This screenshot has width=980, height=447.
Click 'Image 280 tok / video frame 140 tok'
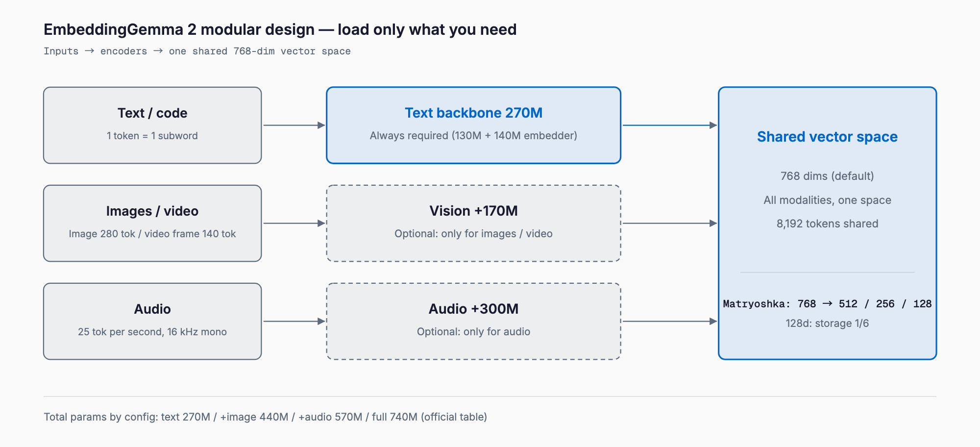(152, 234)
